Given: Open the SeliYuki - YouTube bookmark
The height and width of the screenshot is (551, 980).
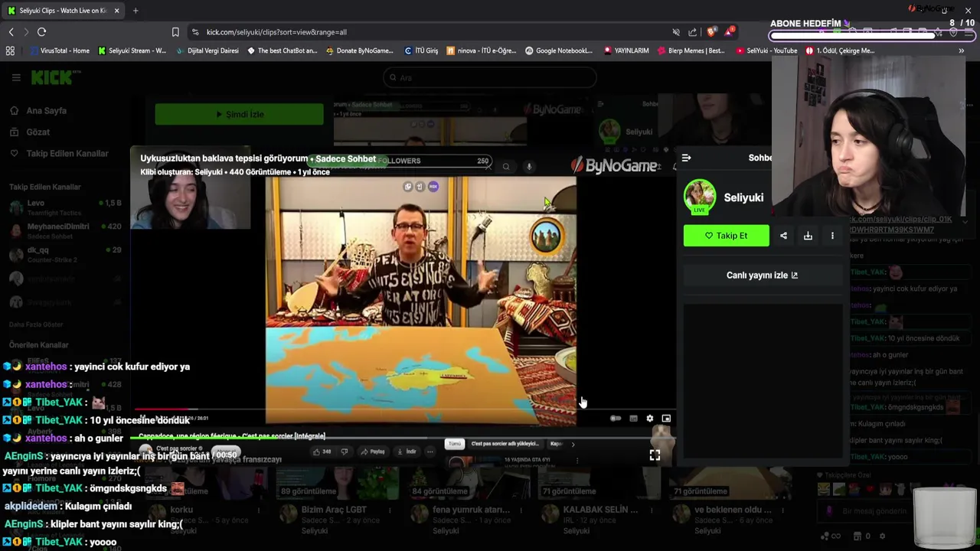Looking at the screenshot, I should coord(766,51).
